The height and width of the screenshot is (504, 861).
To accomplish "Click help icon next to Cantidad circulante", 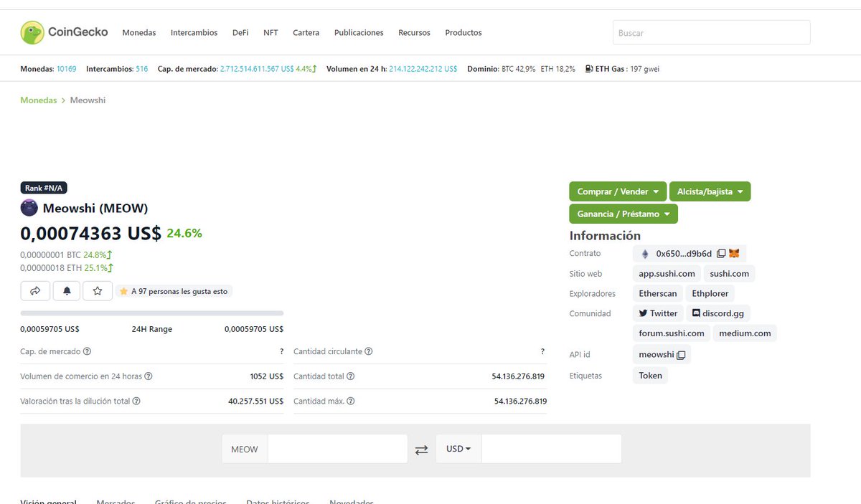I will coord(369,352).
